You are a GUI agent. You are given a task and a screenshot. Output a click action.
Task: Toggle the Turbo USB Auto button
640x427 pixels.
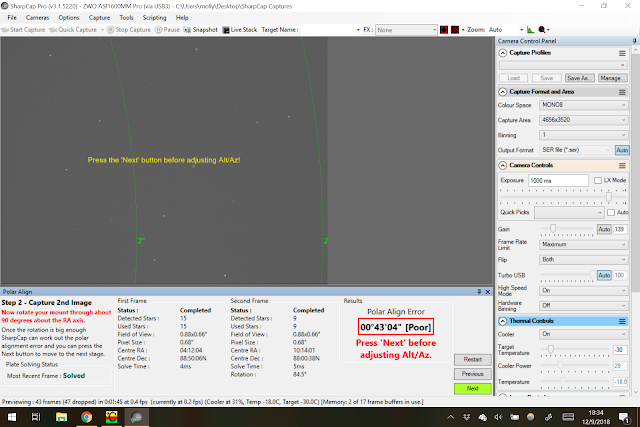(x=604, y=276)
